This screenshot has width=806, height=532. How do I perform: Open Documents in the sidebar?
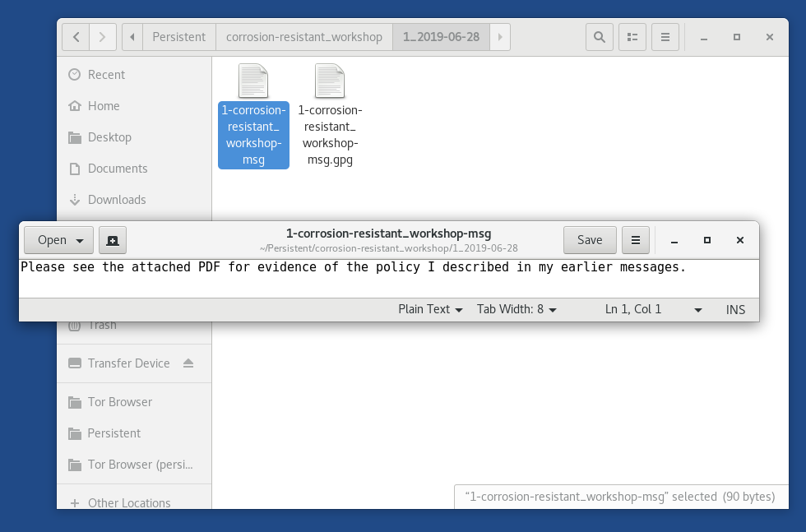pos(134,169)
